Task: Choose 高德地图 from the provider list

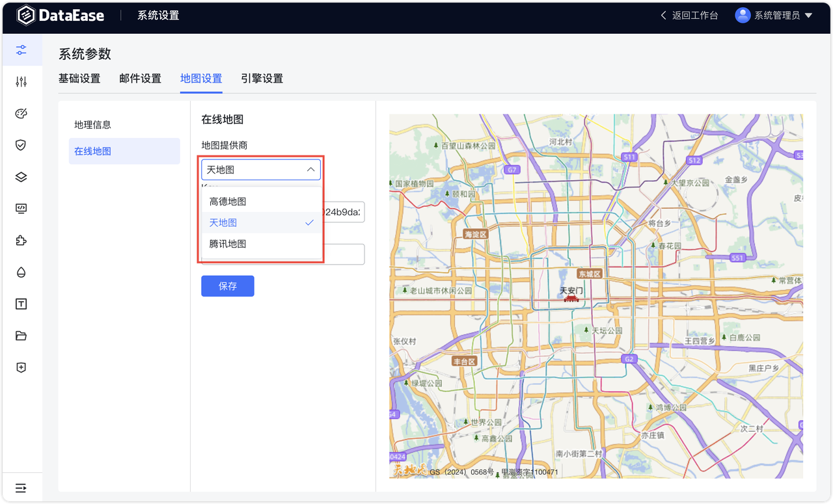Action: point(262,202)
